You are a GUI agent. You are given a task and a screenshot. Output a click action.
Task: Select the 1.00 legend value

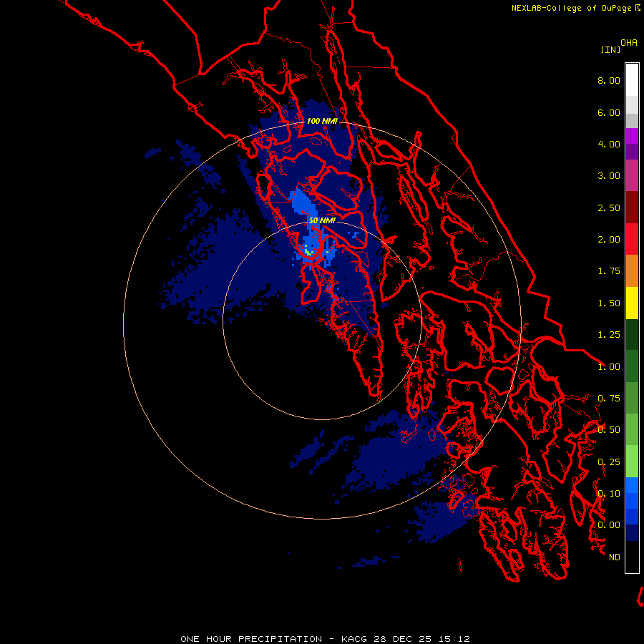pyautogui.click(x=609, y=367)
